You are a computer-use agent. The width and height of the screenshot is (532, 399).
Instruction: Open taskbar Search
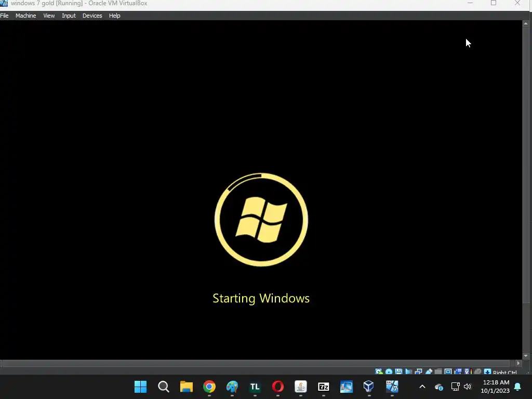(x=164, y=387)
